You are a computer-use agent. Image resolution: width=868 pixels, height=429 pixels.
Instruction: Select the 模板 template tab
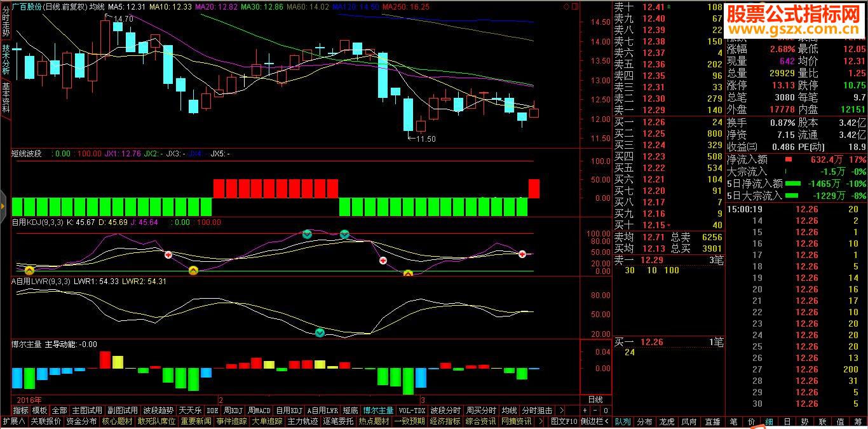39,411
